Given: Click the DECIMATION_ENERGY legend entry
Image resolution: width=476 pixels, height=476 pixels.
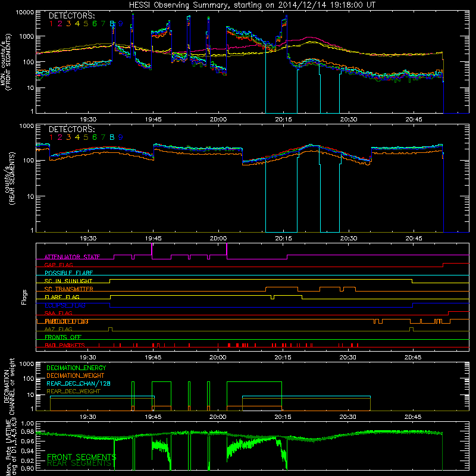Looking at the screenshot, I should (76, 368).
